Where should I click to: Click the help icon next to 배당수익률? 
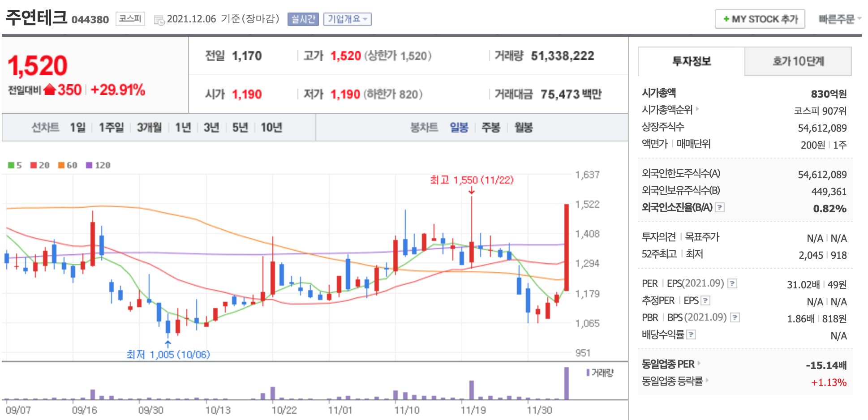point(691,334)
